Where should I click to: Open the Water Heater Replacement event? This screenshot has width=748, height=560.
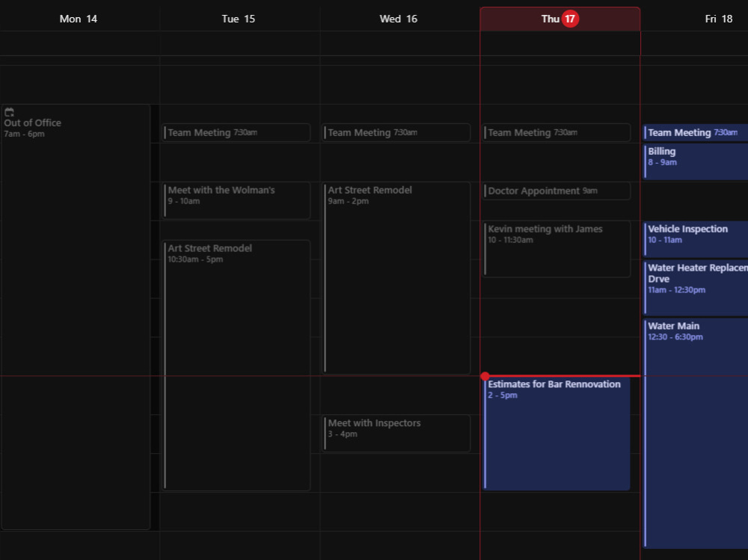(696, 288)
